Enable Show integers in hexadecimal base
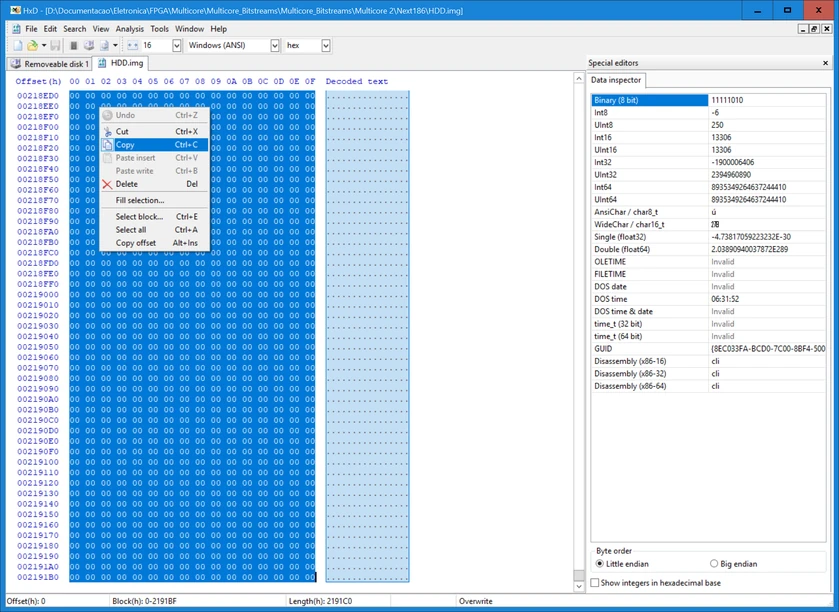 596,583
